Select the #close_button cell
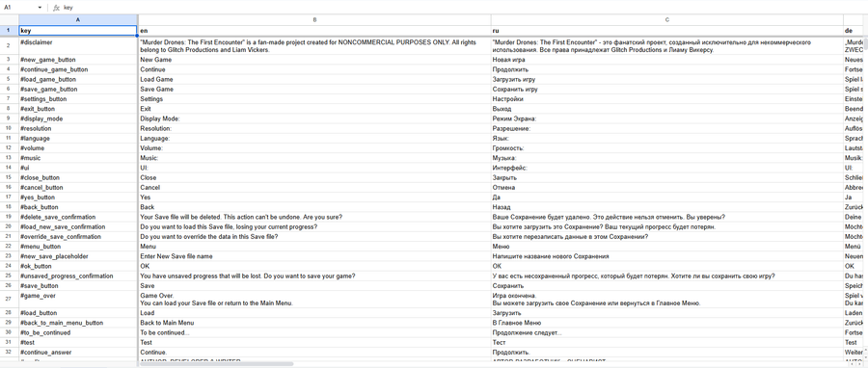The width and height of the screenshot is (868, 368). pyautogui.click(x=78, y=177)
